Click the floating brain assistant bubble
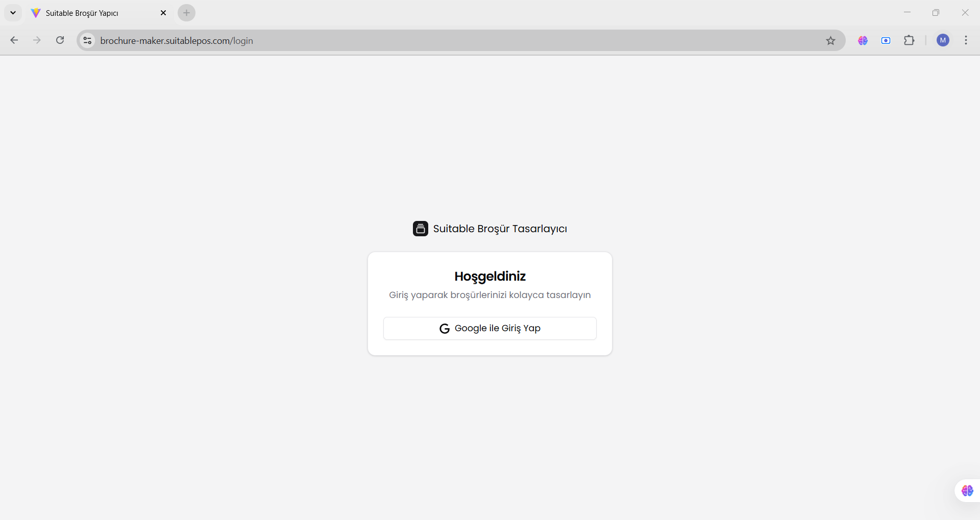 967,491
